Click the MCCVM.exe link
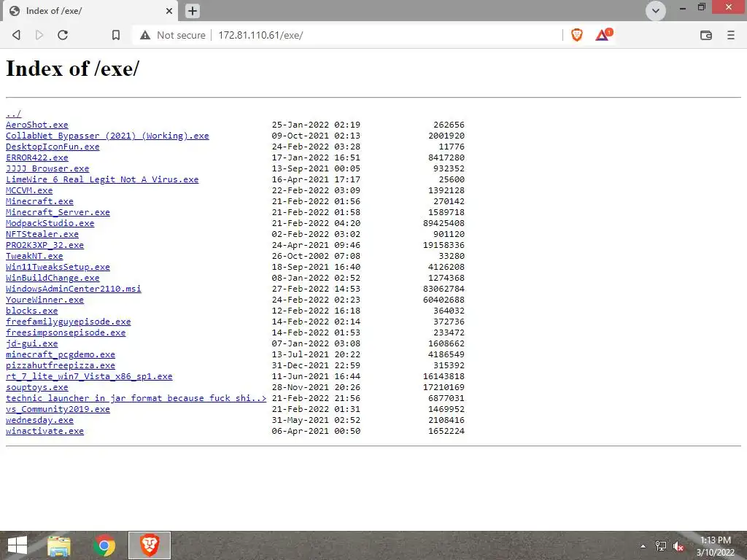Screen dimensions: 747x560 click(x=29, y=190)
